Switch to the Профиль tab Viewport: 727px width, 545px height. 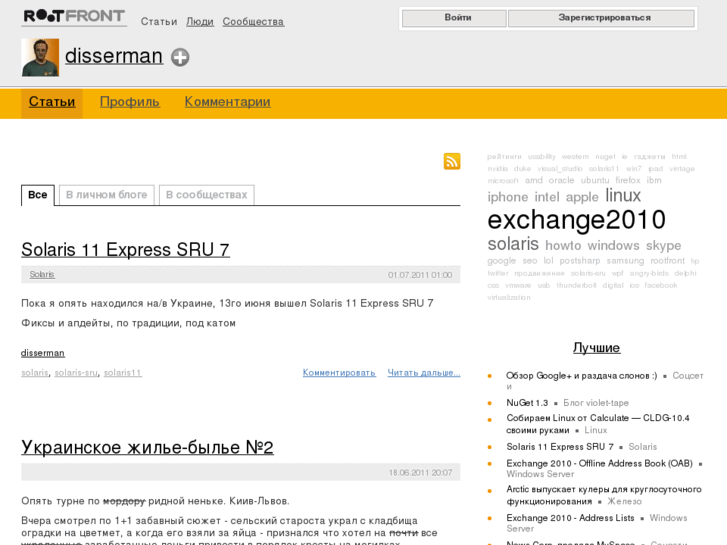tap(130, 102)
